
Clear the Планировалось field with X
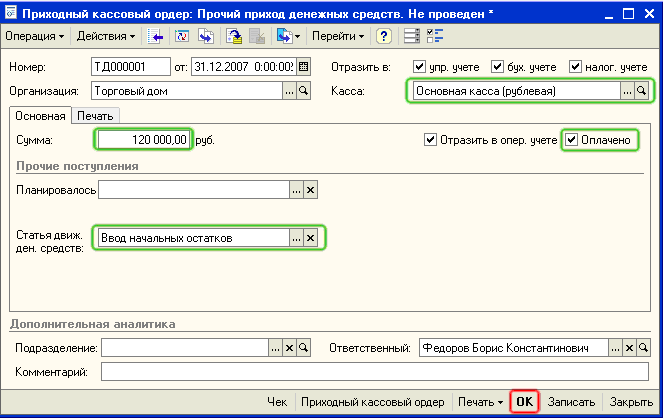pos(310,190)
